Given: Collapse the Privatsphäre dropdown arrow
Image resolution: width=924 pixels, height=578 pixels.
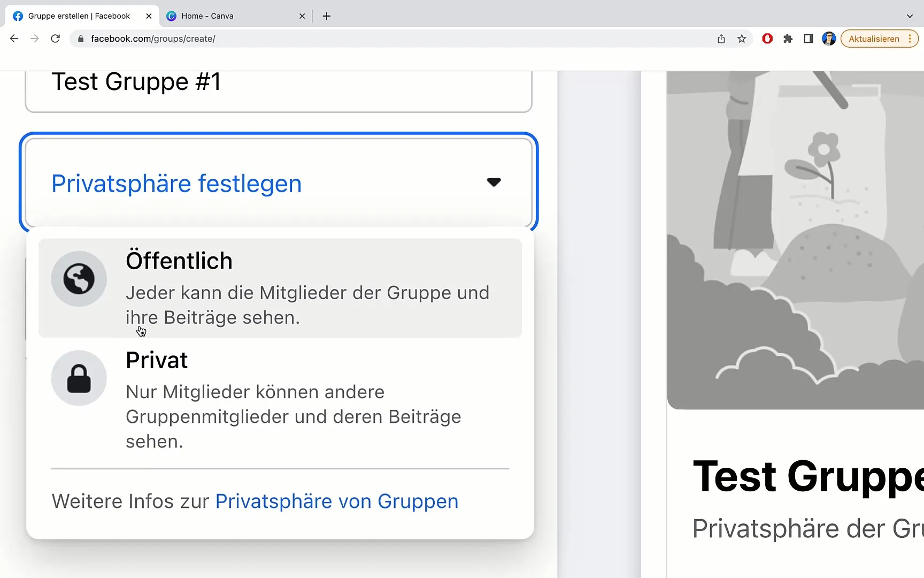Looking at the screenshot, I should point(494,182).
